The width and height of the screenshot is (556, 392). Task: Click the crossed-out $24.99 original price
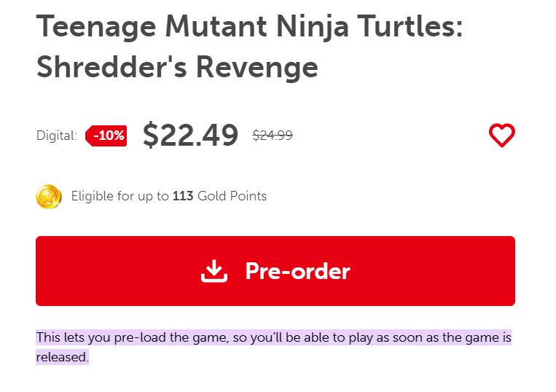(x=273, y=135)
